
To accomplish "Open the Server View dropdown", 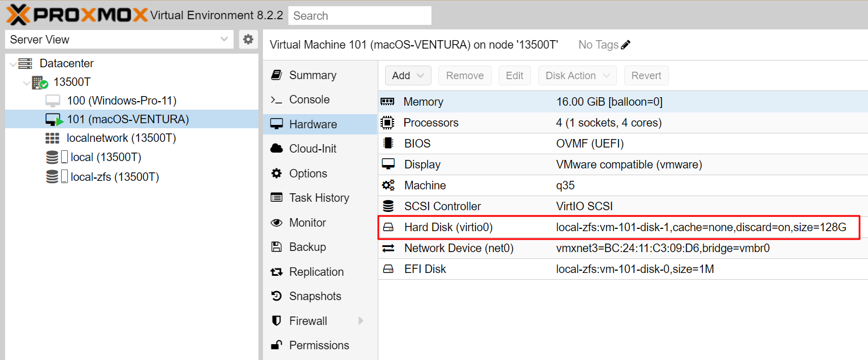I will click(119, 40).
